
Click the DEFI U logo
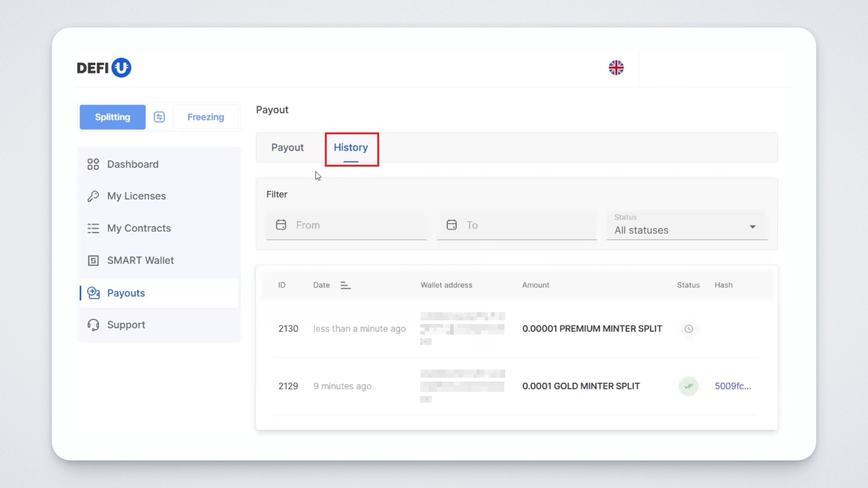(104, 68)
